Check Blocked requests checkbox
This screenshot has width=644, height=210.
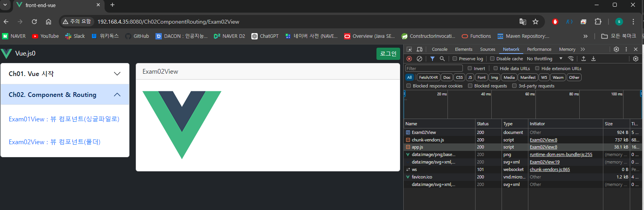click(x=470, y=85)
